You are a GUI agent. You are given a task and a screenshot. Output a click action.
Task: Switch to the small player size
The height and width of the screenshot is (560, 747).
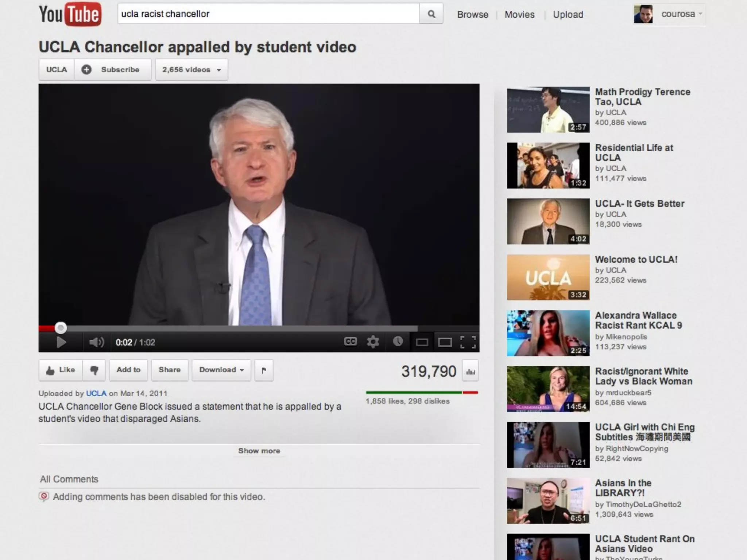(x=422, y=342)
